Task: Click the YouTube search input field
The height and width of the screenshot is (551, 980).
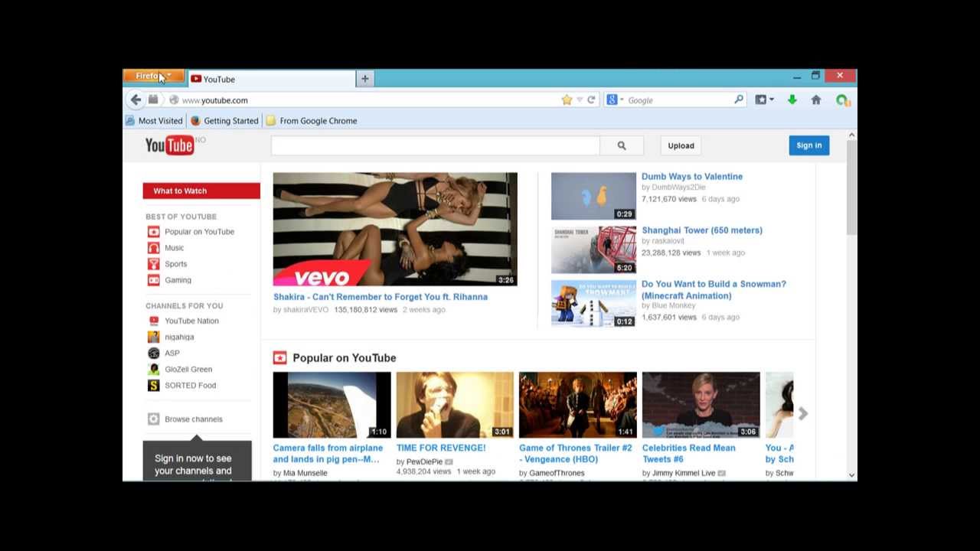Action: (x=435, y=145)
